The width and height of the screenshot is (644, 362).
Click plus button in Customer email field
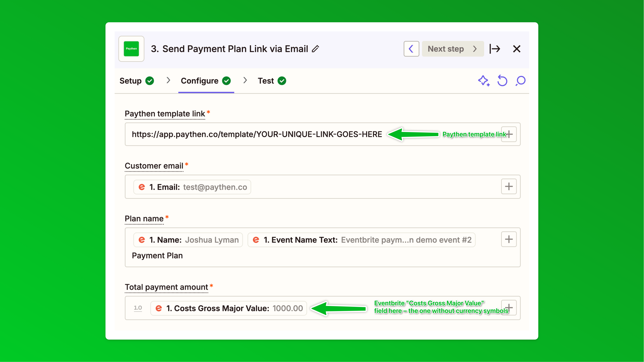509,186
